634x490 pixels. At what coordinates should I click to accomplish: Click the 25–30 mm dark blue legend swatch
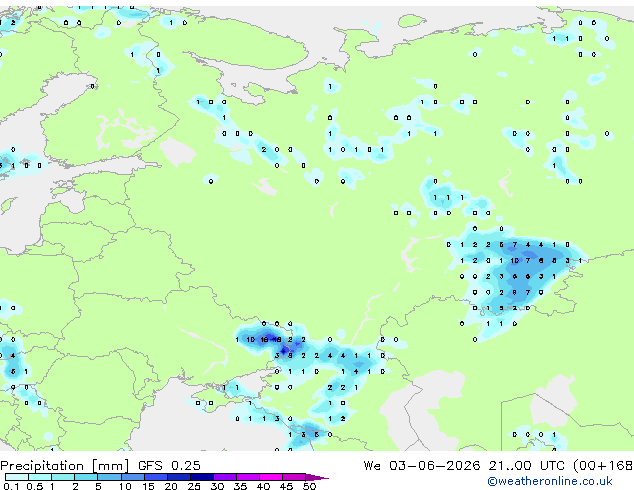(x=202, y=477)
